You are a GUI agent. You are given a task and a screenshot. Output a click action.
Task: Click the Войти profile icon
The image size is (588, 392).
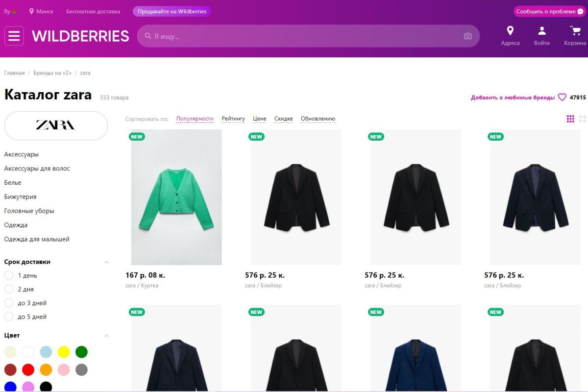[x=541, y=31]
